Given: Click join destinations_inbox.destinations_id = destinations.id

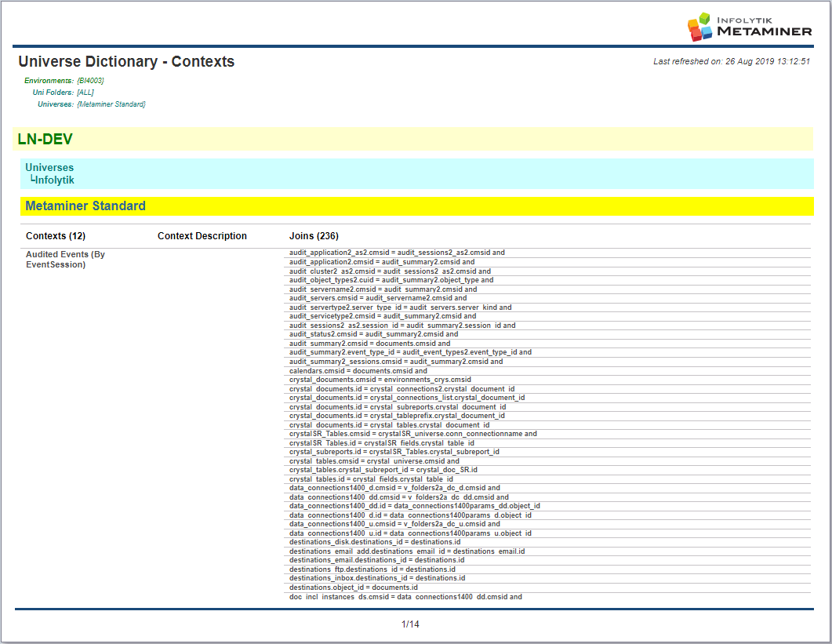Looking at the screenshot, I should 377,578.
